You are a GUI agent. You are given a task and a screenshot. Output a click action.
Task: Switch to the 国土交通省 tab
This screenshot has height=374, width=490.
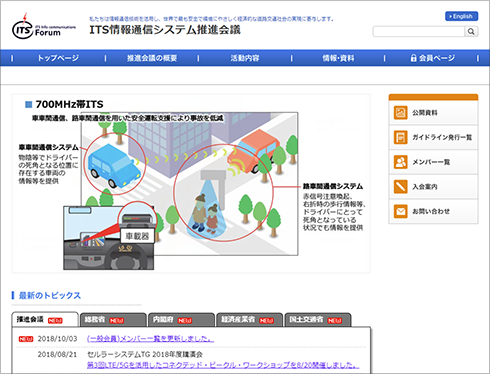(318, 320)
